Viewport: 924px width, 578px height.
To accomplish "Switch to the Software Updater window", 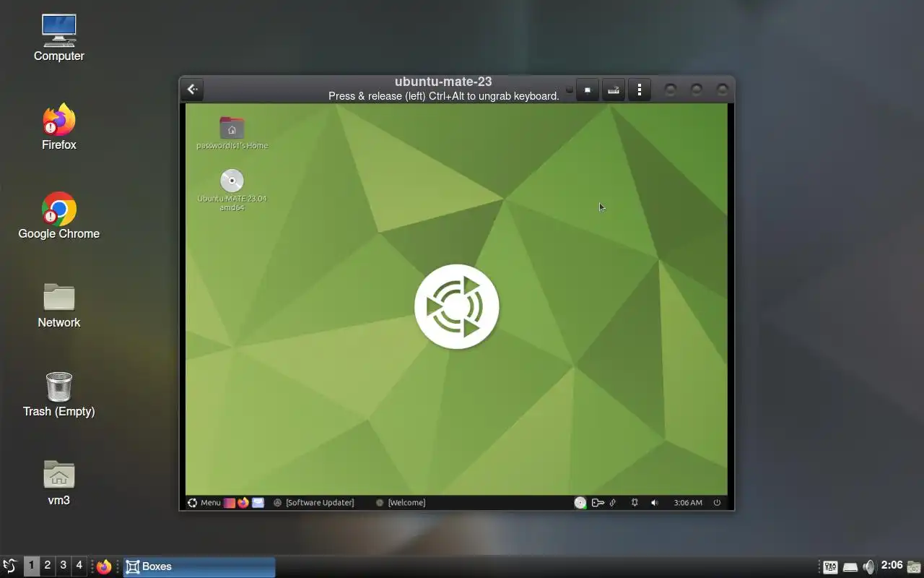I will point(314,503).
